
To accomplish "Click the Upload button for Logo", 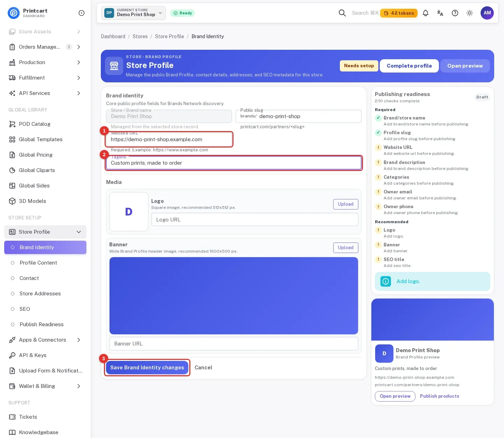I will click(345, 204).
